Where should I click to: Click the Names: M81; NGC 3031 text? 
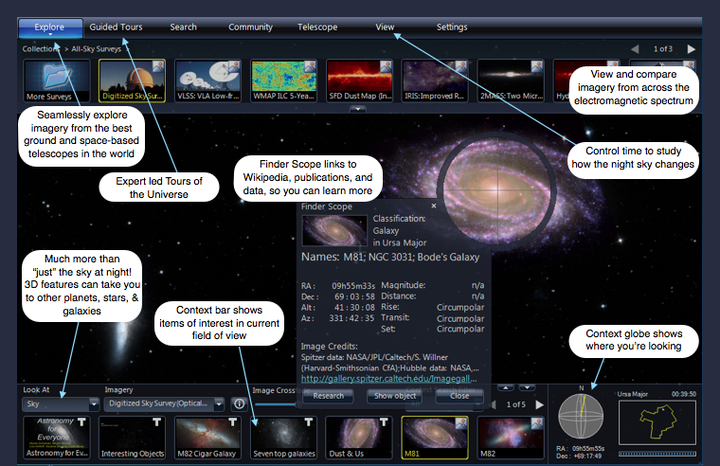click(390, 257)
